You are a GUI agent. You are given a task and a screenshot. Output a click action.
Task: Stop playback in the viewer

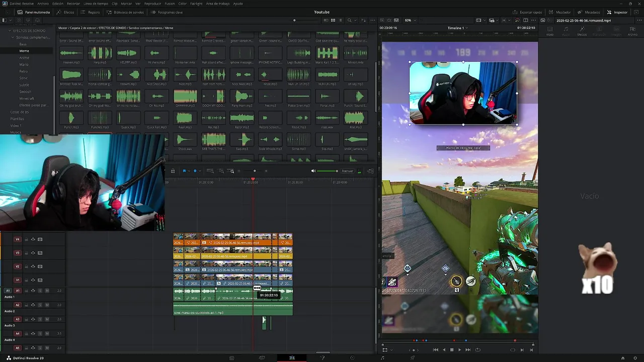pyautogui.click(x=451, y=350)
